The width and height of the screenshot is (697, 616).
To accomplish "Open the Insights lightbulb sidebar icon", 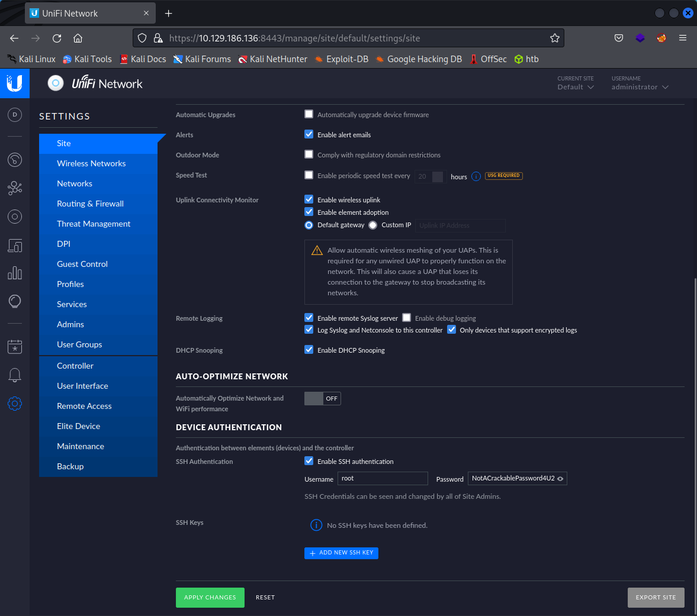I will [15, 301].
